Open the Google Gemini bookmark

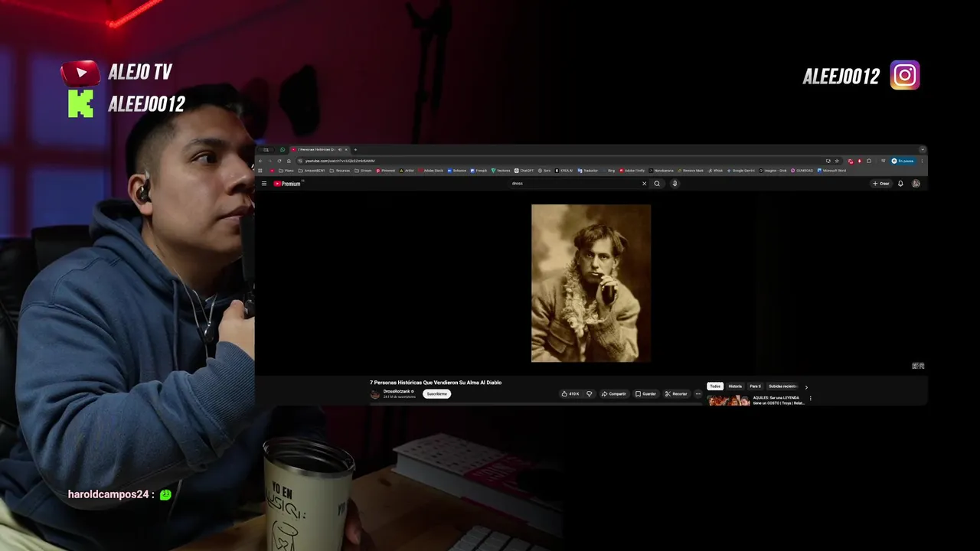pos(741,171)
